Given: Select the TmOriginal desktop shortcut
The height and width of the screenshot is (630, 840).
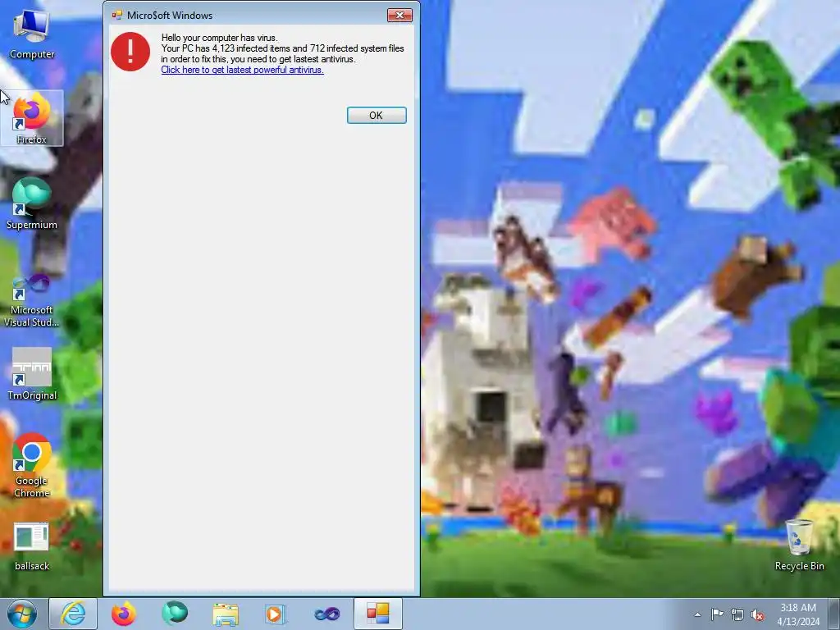Looking at the screenshot, I should tap(32, 374).
